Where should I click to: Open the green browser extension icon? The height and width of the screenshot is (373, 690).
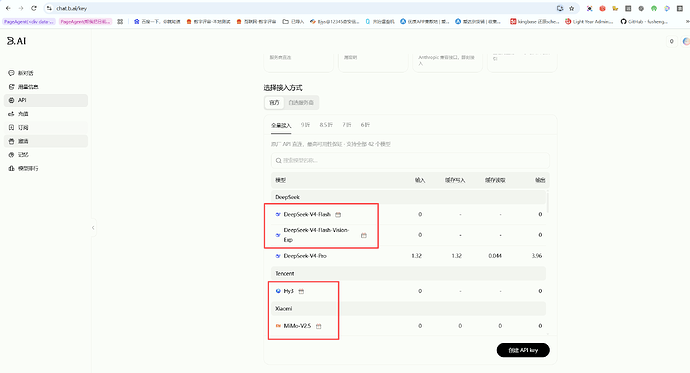click(654, 8)
